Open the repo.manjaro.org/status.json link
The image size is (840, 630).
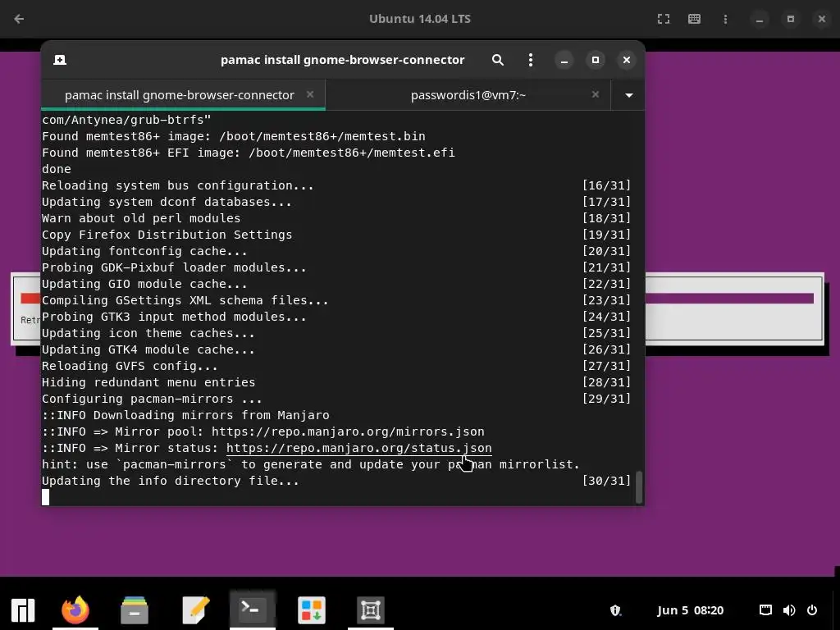click(359, 448)
